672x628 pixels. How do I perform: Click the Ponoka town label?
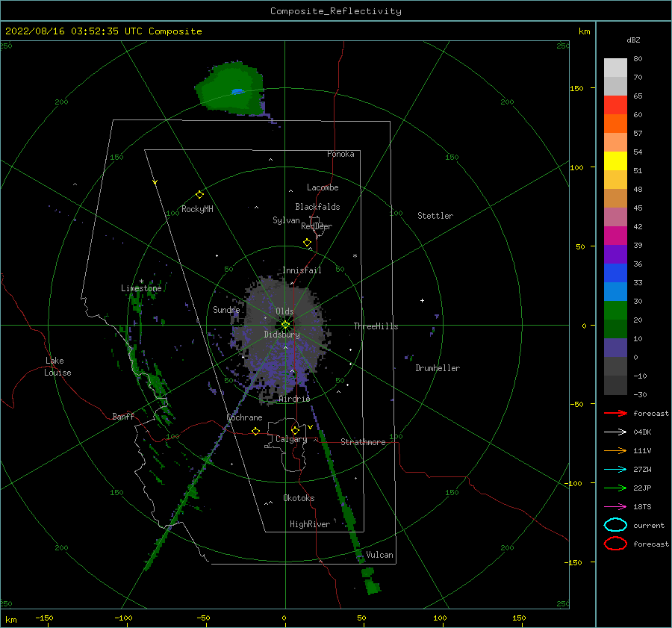340,154
